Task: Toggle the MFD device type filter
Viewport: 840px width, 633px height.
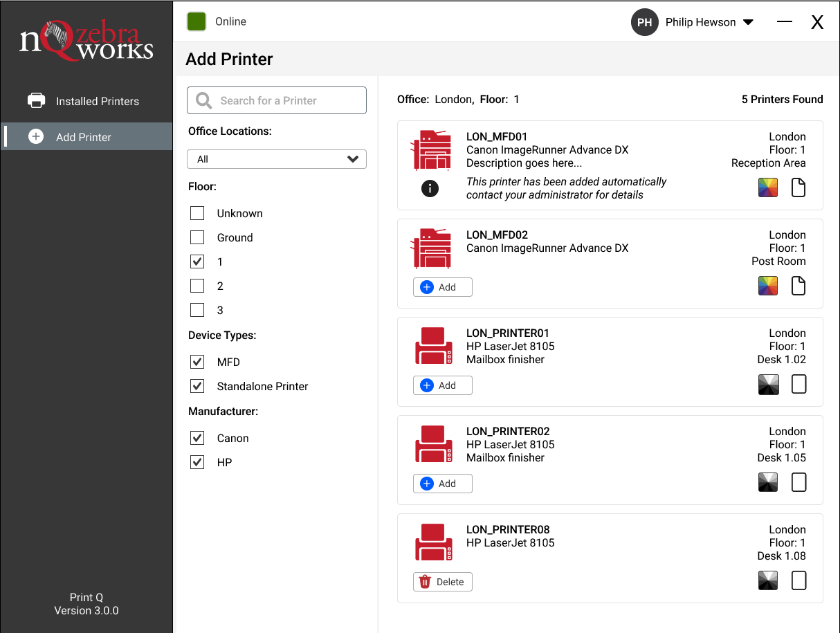Action: pyautogui.click(x=197, y=362)
